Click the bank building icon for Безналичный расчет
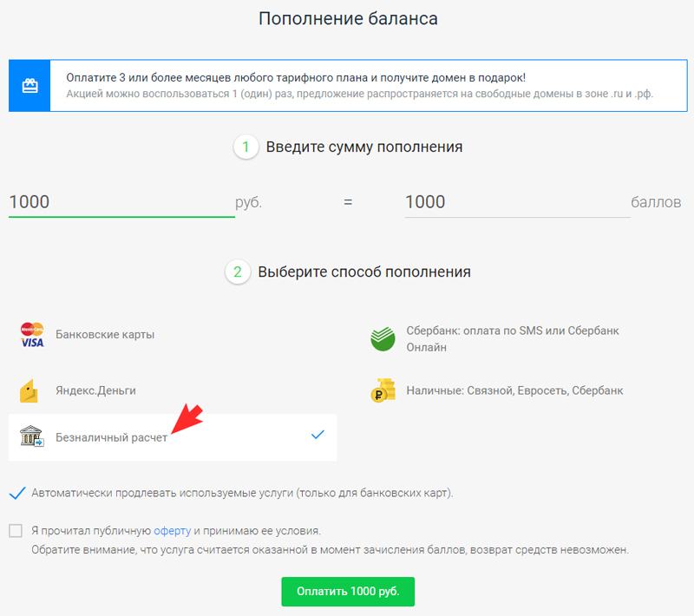 (x=32, y=436)
